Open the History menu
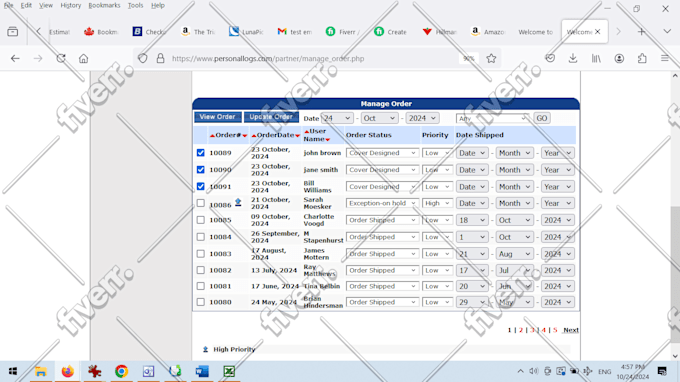 (x=71, y=5)
